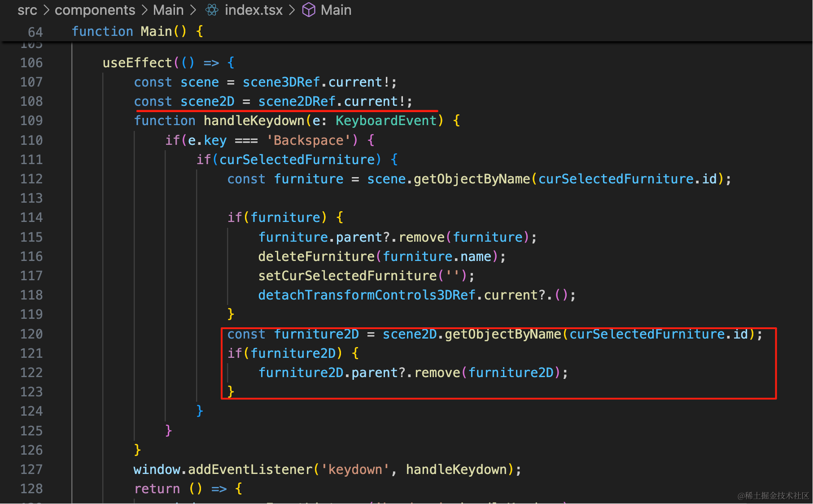Click detachTransformControls3DRef on line 118

(x=367, y=295)
